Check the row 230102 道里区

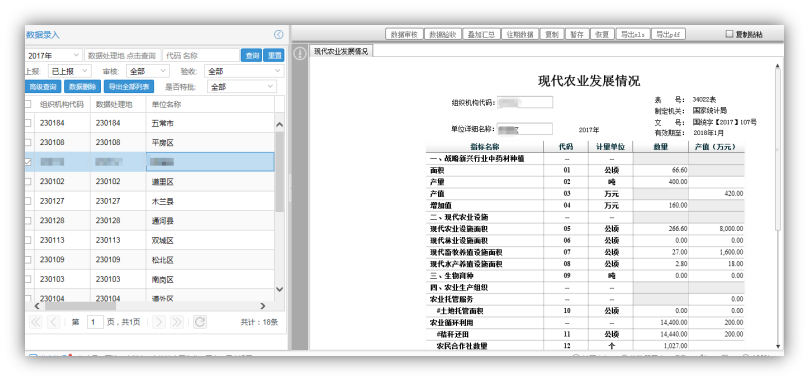pos(27,181)
